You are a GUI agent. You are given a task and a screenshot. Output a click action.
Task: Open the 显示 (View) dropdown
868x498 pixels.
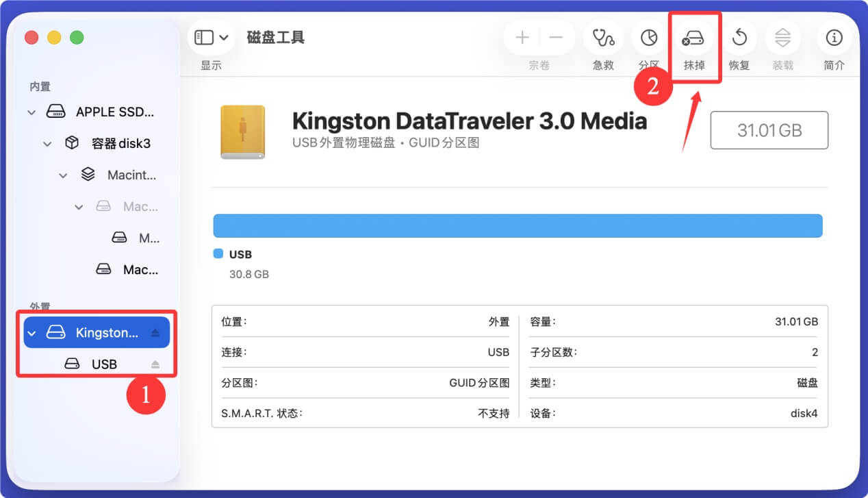pyautogui.click(x=211, y=38)
